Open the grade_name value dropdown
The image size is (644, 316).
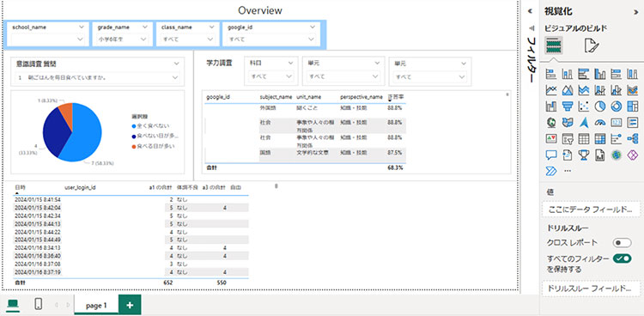122,39
